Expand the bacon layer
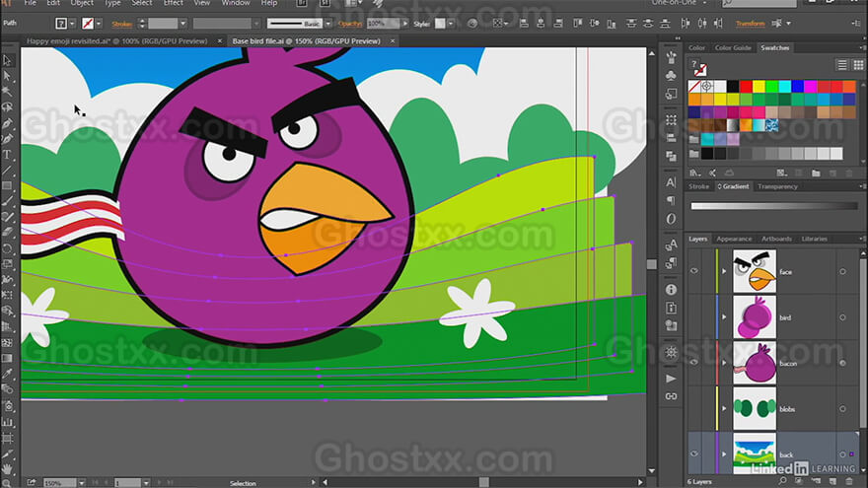The width and height of the screenshot is (868, 488). click(724, 363)
